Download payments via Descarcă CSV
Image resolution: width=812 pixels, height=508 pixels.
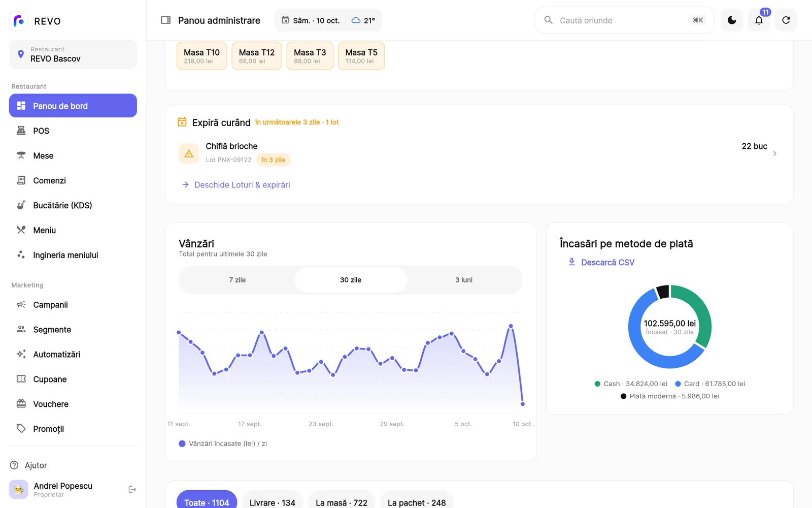click(601, 262)
